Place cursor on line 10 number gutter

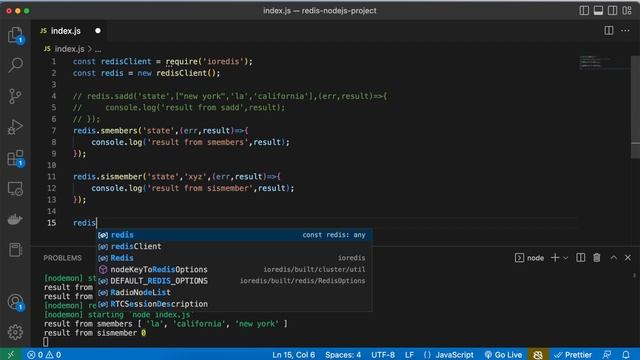pos(52,165)
